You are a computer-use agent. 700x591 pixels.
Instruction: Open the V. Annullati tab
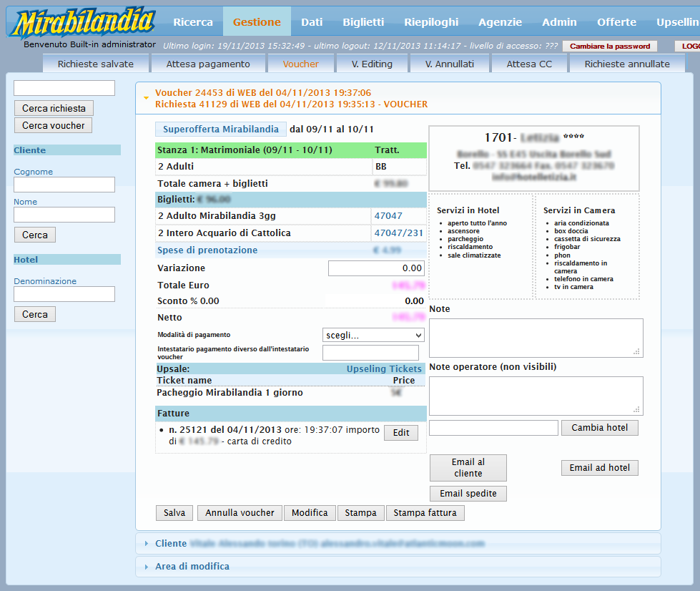(x=450, y=64)
